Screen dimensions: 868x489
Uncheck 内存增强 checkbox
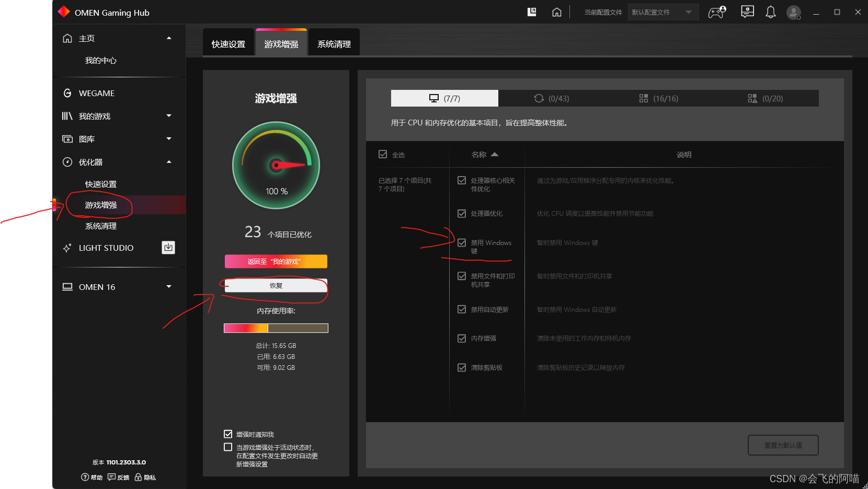(462, 338)
